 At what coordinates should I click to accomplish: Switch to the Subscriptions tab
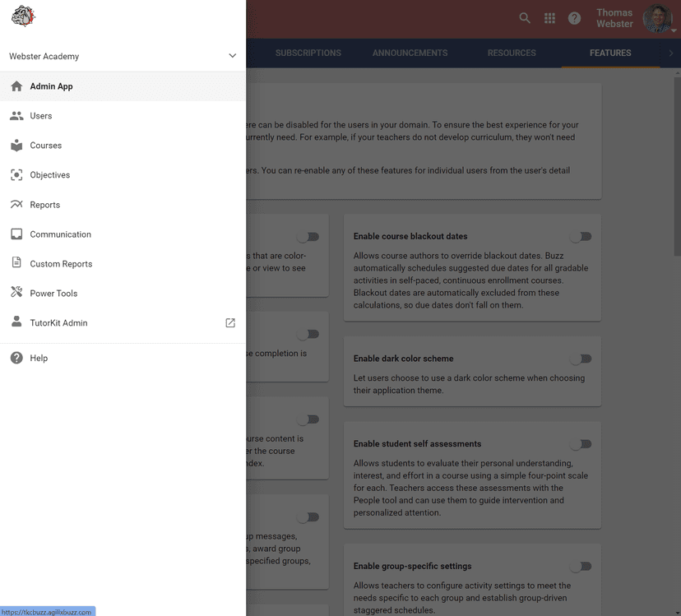click(x=308, y=53)
